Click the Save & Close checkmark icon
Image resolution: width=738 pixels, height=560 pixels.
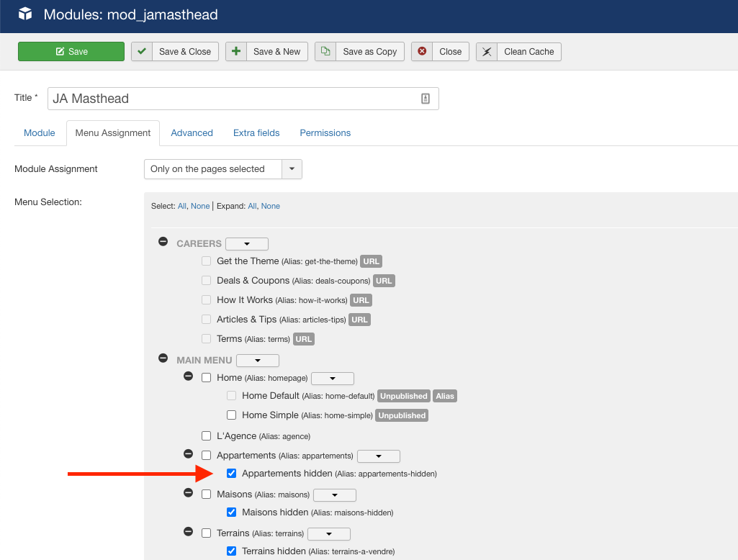pos(142,52)
